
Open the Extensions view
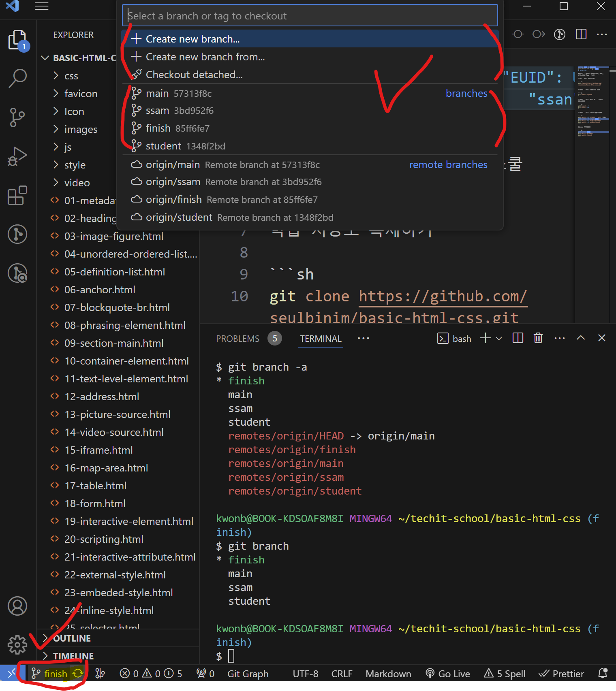click(x=17, y=196)
